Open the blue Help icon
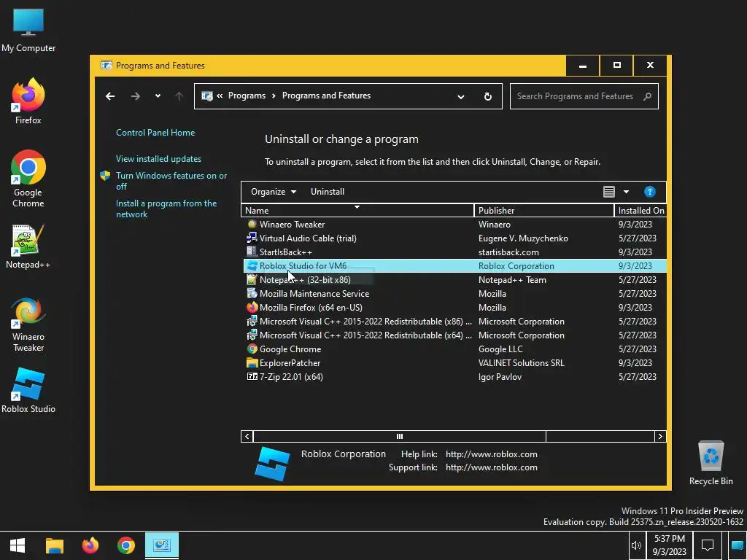The width and height of the screenshot is (747, 560). 649,192
